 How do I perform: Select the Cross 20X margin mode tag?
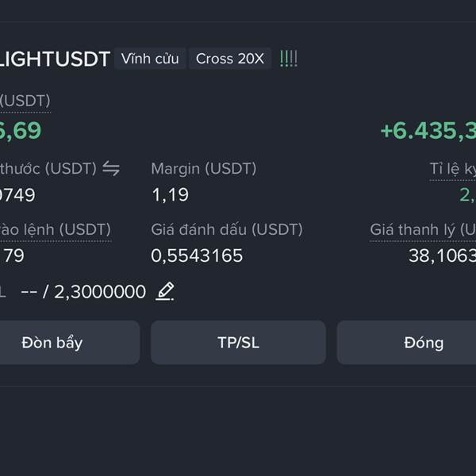click(x=230, y=58)
